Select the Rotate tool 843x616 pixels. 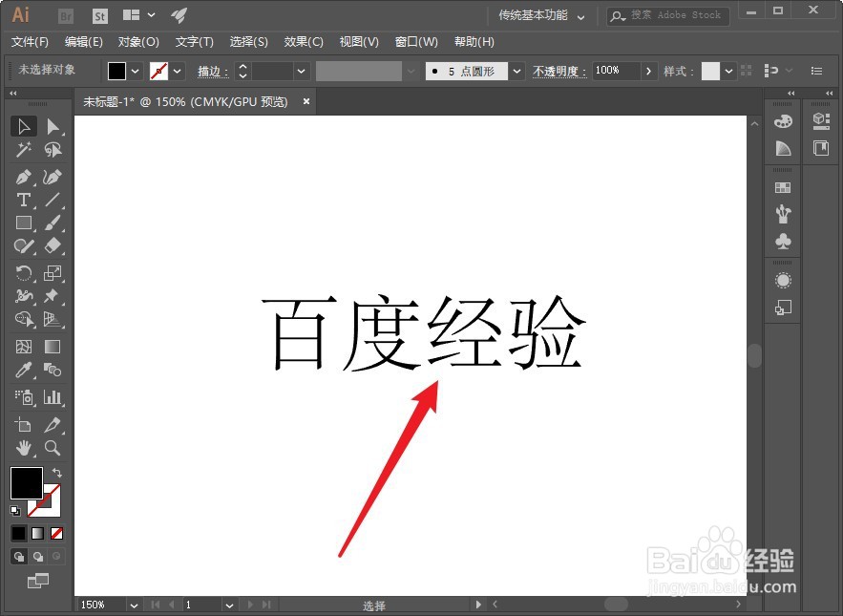24,273
